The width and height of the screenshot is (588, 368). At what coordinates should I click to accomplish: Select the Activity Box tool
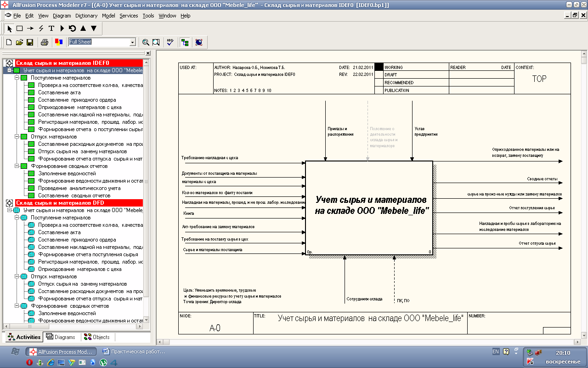tap(20, 28)
